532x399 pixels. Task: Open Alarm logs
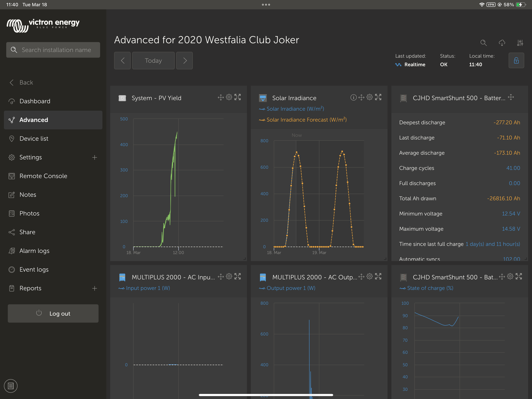coord(53,251)
